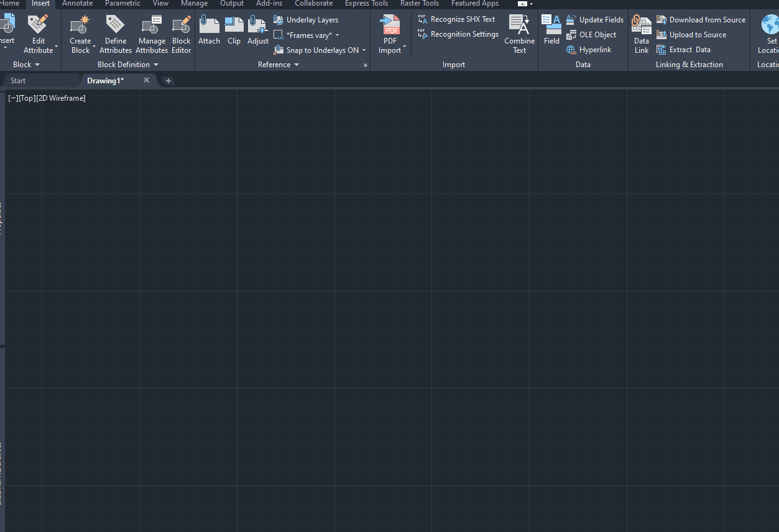The width and height of the screenshot is (779, 532).
Task: Select the Attach reference tool
Action: click(x=209, y=31)
